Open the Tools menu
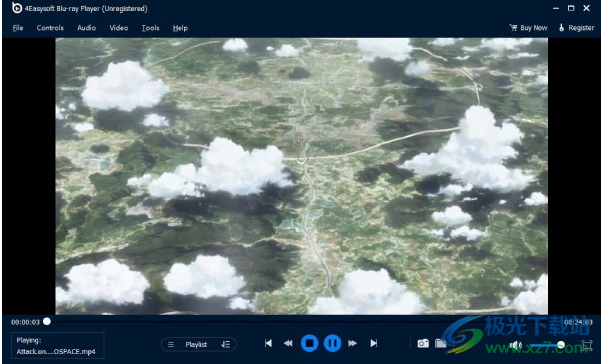The image size is (601, 364). coord(150,28)
